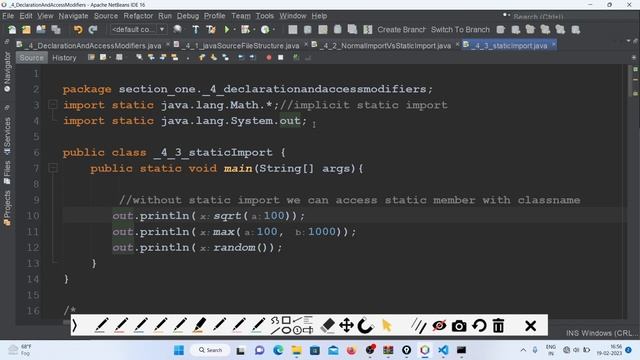Open the Navigator side panel
Viewport: 640px width, 360px height.
click(7, 71)
